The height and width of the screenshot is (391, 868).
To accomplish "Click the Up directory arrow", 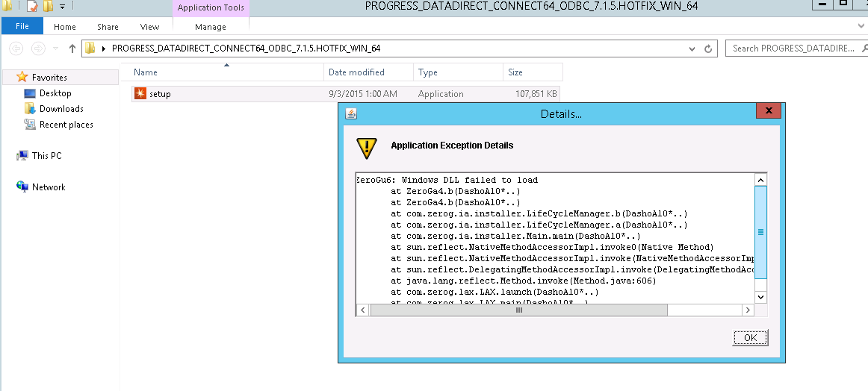I will (72, 49).
